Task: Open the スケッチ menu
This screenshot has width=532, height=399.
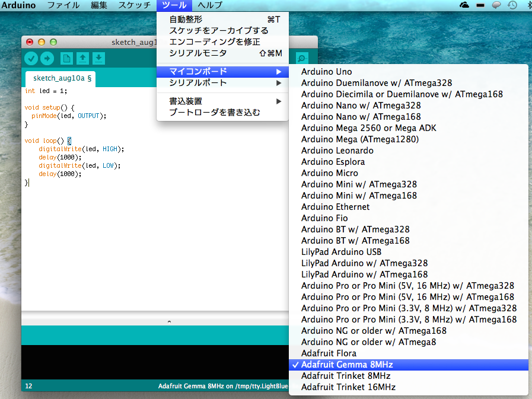Action: (x=135, y=5)
